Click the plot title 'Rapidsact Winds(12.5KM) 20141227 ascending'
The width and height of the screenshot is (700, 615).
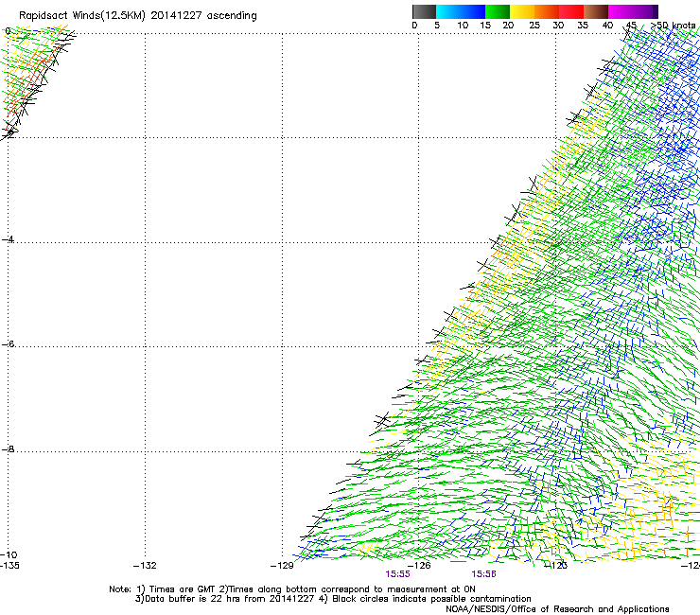[137, 16]
